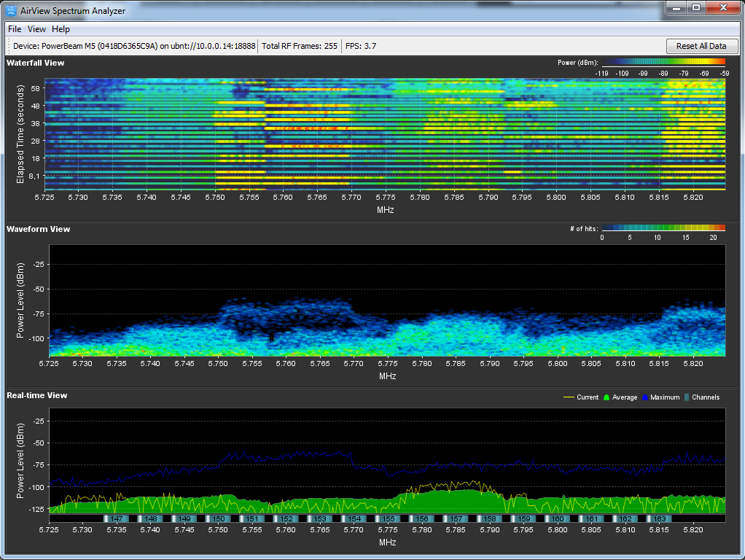Select channel 150 marker in Real-time View
745x560 pixels.
(219, 518)
